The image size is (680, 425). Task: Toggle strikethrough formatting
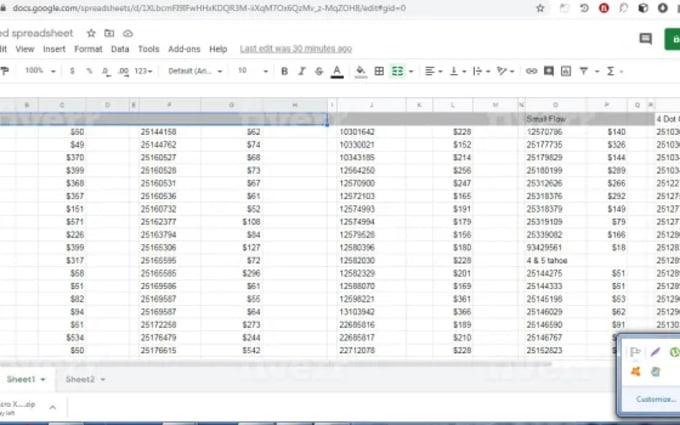pyautogui.click(x=319, y=71)
